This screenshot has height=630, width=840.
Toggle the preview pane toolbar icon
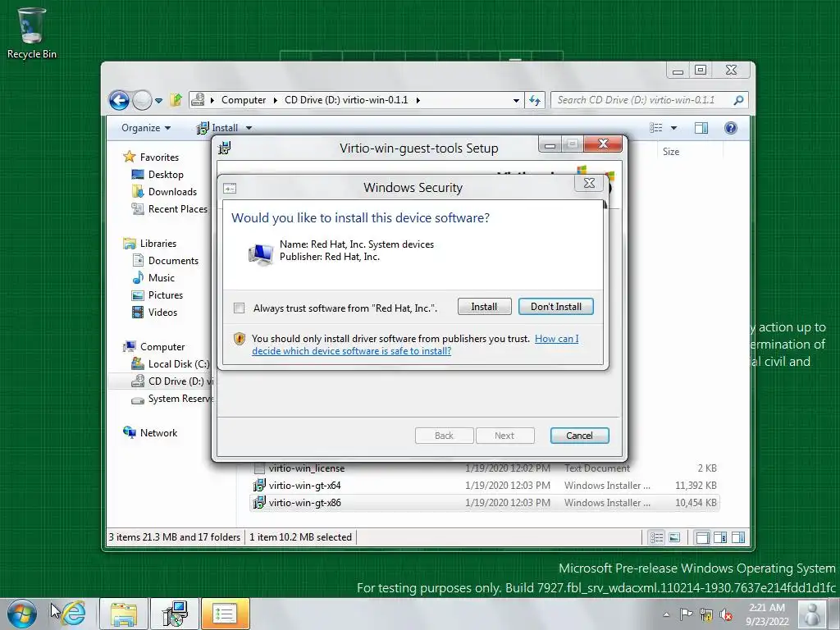pyautogui.click(x=701, y=127)
